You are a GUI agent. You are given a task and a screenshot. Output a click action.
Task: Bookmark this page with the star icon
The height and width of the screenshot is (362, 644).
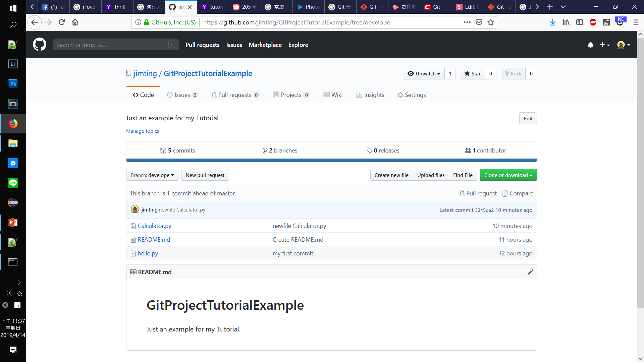pos(491,22)
